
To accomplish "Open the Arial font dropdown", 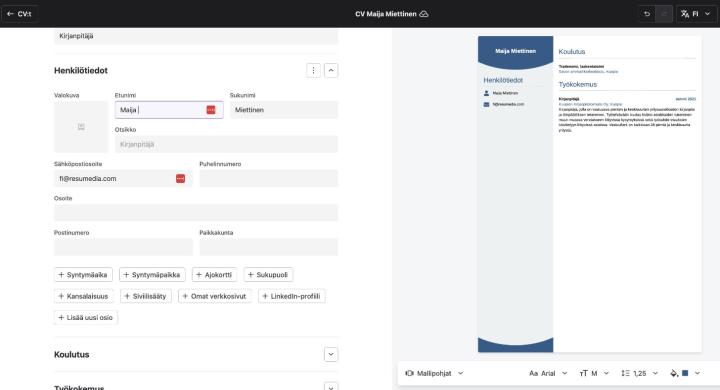I will coord(549,373).
